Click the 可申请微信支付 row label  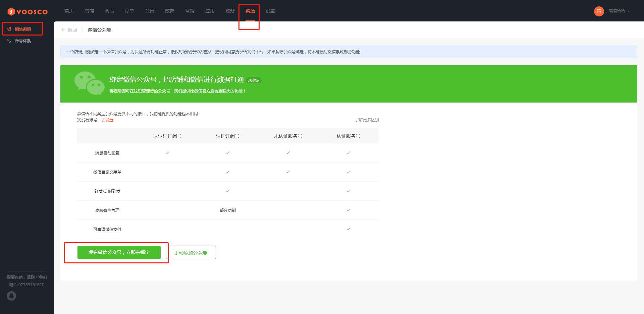107,230
